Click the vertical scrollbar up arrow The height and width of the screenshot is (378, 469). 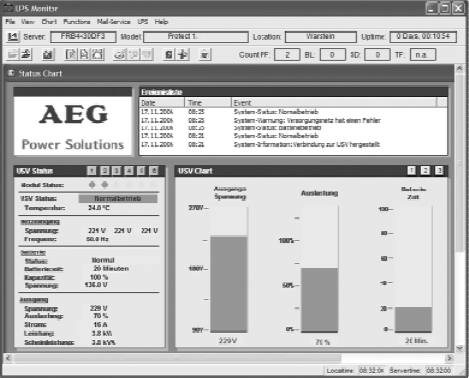460,68
